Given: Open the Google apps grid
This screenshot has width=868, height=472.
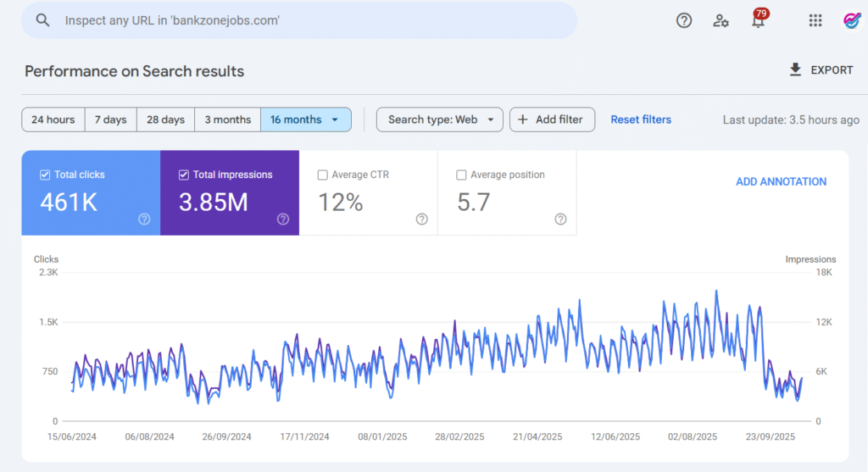Looking at the screenshot, I should 815,20.
